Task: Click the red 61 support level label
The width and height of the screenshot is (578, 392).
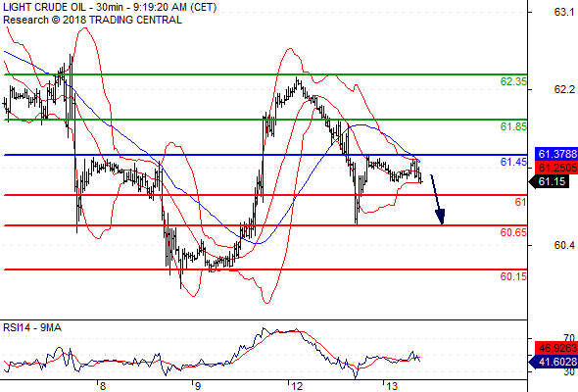Action: [520, 202]
